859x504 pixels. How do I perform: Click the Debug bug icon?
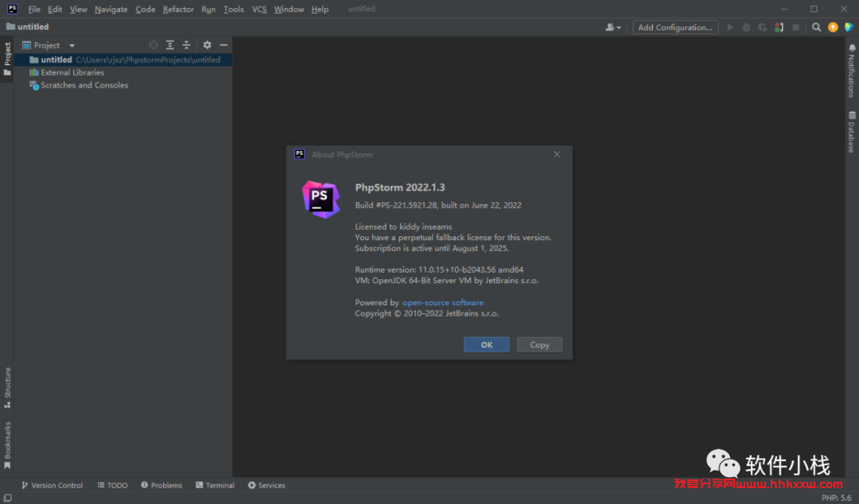tap(746, 27)
